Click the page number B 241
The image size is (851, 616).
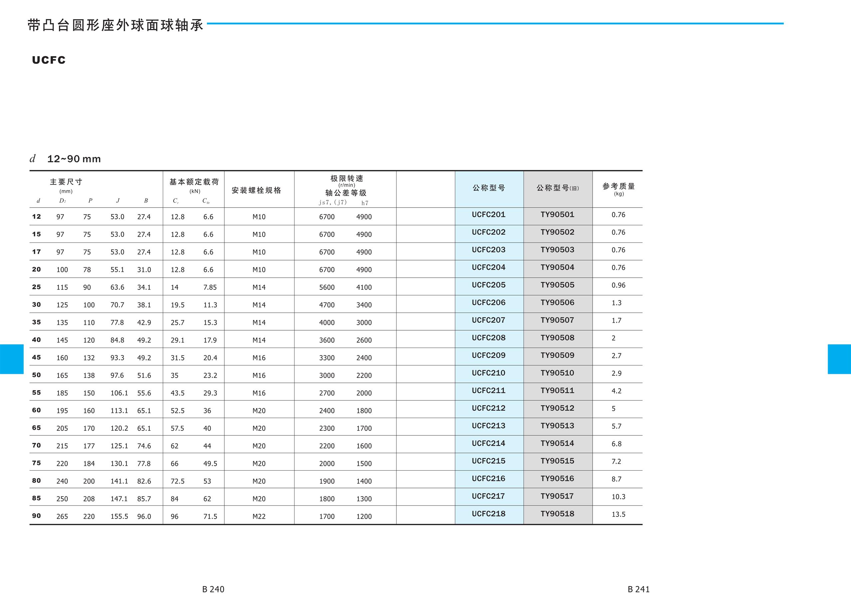click(x=639, y=589)
